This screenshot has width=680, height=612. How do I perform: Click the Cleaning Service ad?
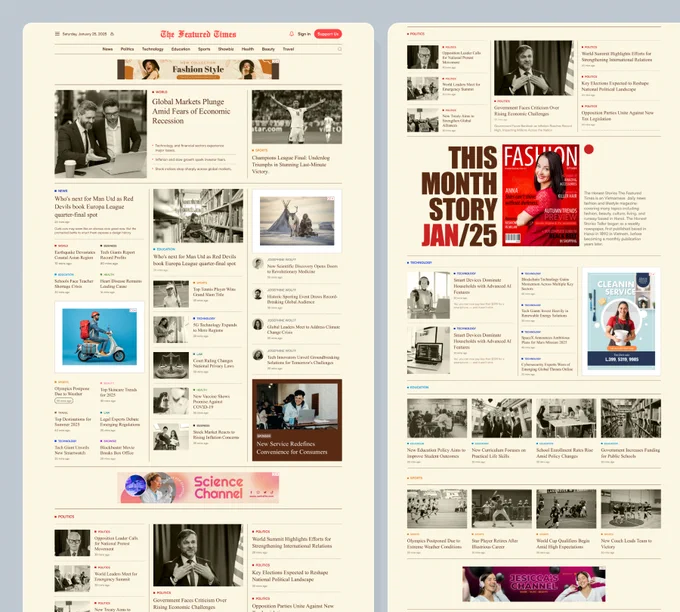pyautogui.click(x=621, y=321)
